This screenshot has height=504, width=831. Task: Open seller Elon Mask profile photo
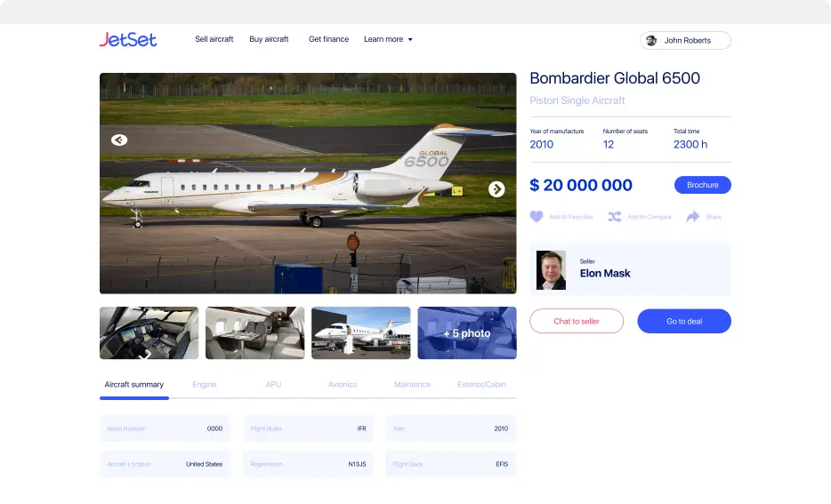pyautogui.click(x=551, y=270)
